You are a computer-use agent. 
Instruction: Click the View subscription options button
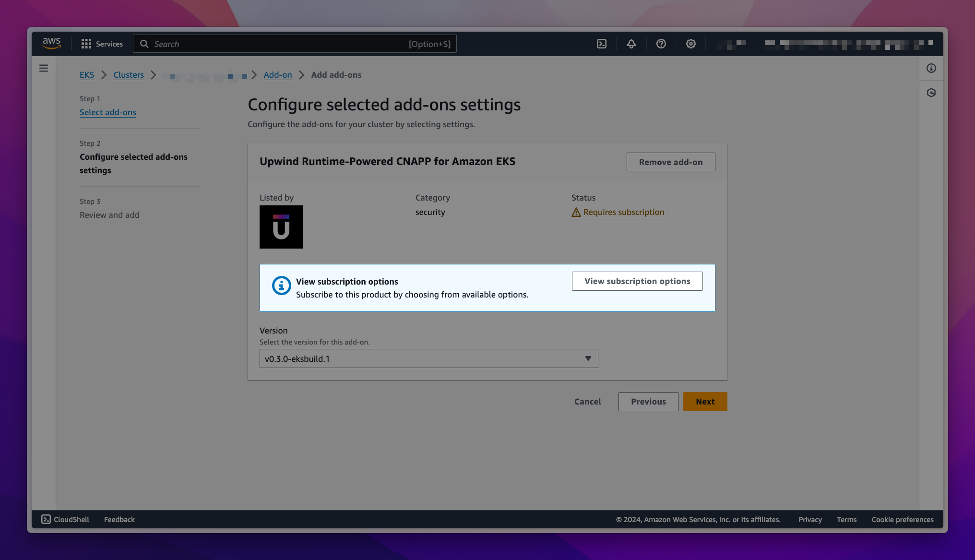pyautogui.click(x=637, y=281)
